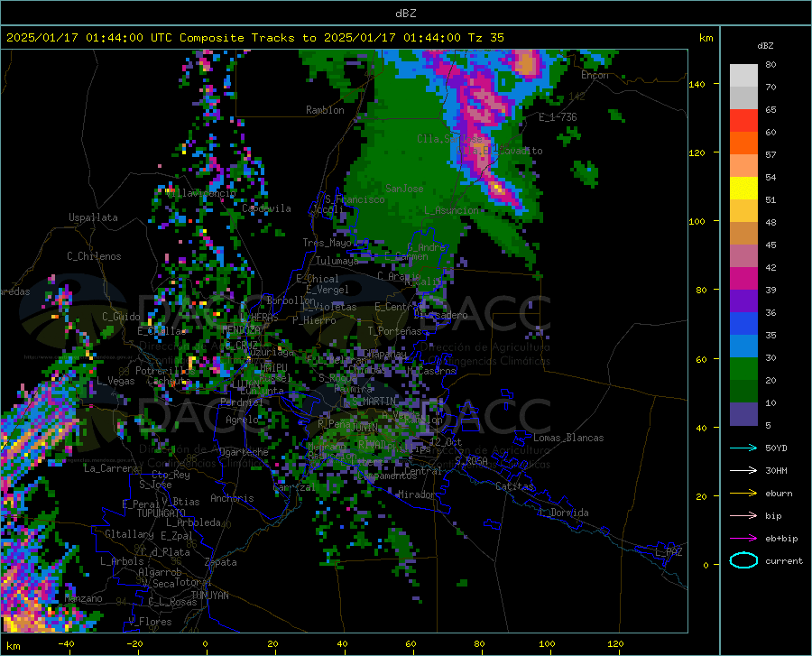This screenshot has width=812, height=656.
Task: Click the Manzano map label
Action: point(83,598)
